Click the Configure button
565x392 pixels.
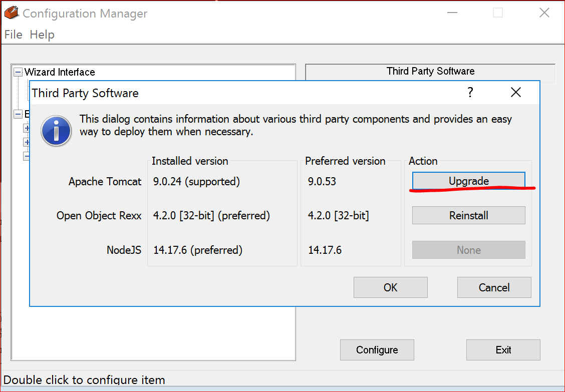[377, 349]
